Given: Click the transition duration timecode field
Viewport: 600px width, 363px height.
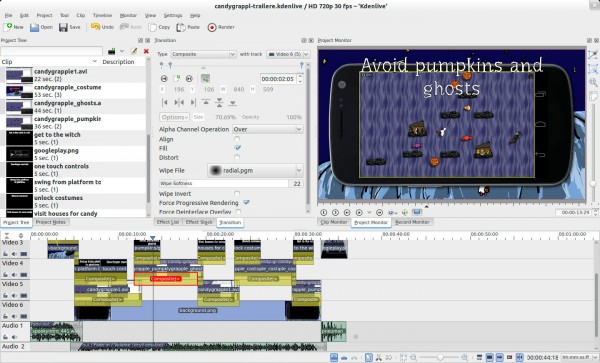Looking at the screenshot, I should [278, 79].
